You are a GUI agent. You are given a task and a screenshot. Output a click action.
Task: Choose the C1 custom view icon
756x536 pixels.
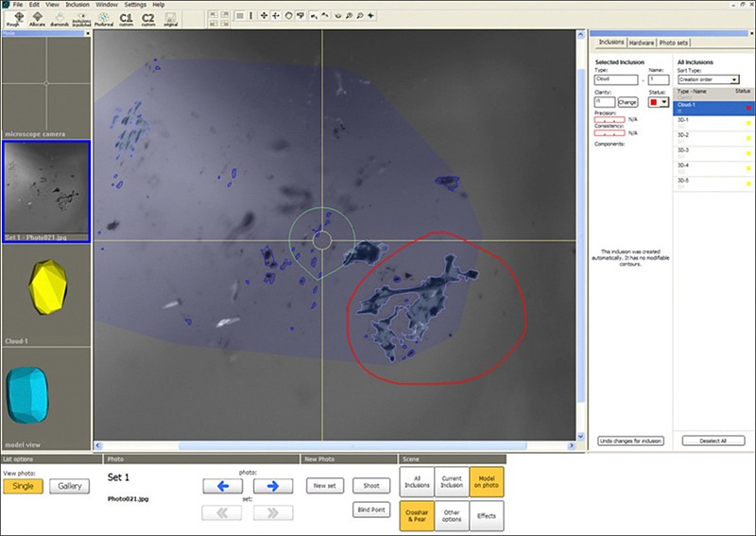click(126, 19)
